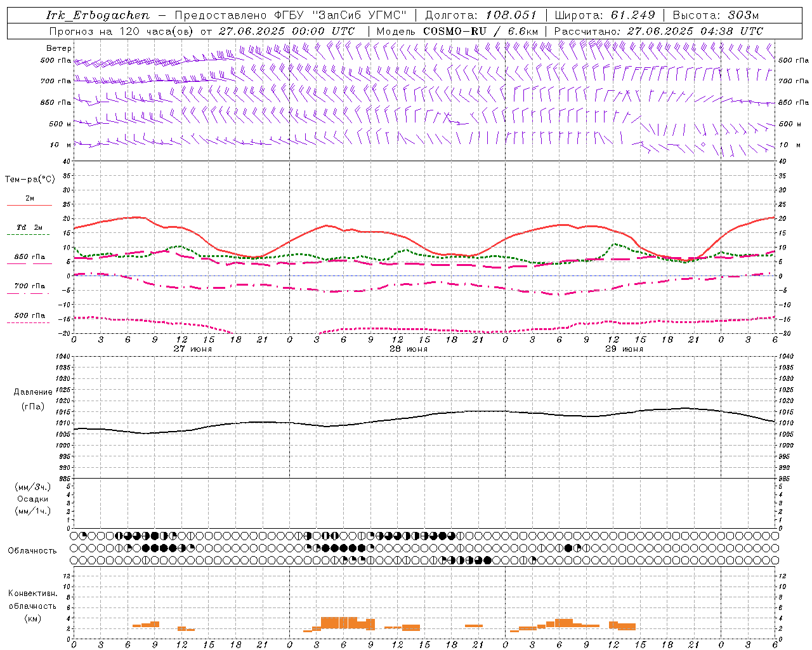Image resolution: width=812 pixels, height=650 pixels.
Task: Click the 'Осадки' precipitation label
Action: click(x=32, y=499)
